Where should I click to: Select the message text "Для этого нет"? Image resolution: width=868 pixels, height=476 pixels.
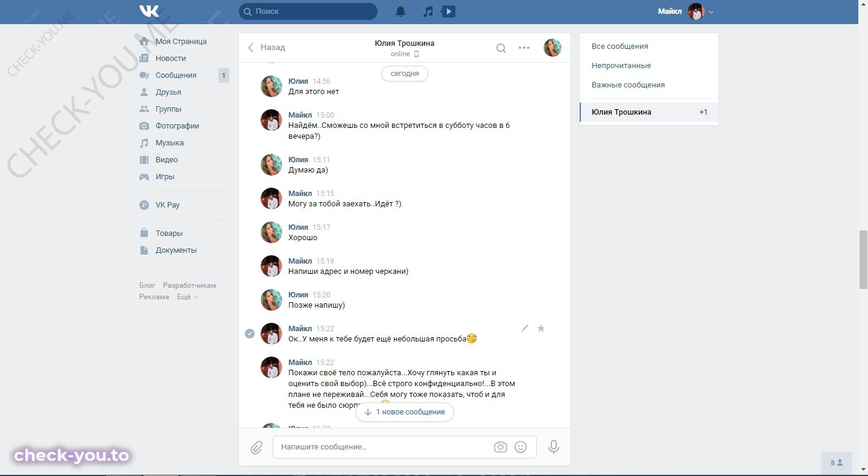point(314,92)
